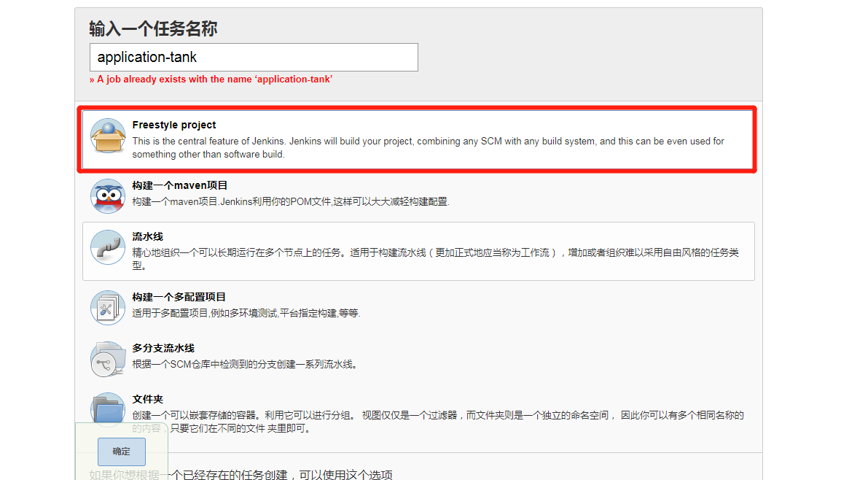Screen dimensions: 868x480
Task: Select the 文件夹 title
Action: [148, 399]
